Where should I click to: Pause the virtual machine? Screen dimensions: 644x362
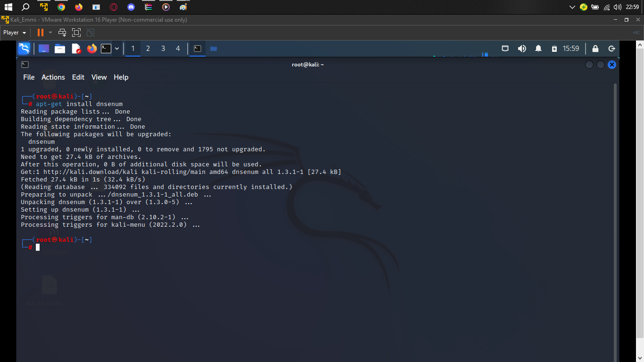click(x=41, y=33)
